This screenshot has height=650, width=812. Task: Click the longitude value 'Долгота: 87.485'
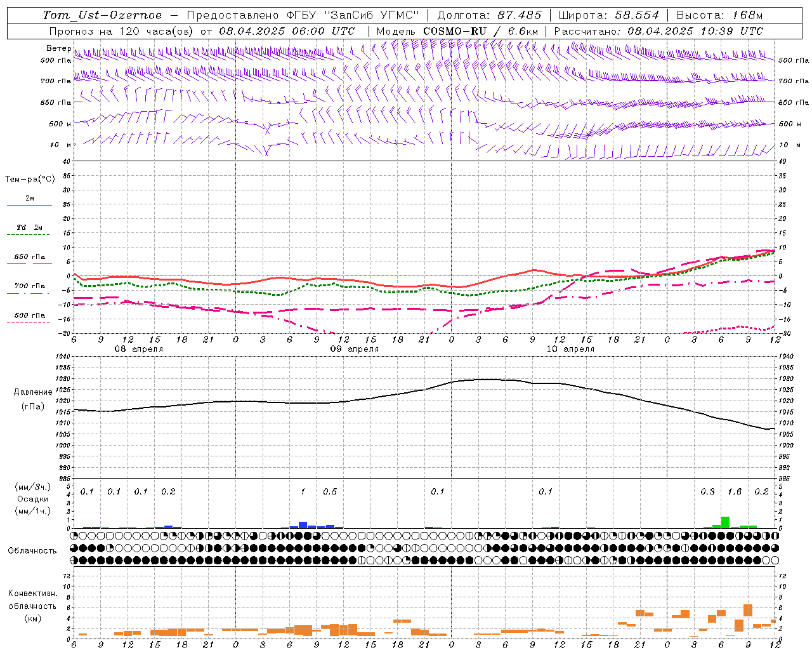pyautogui.click(x=489, y=15)
